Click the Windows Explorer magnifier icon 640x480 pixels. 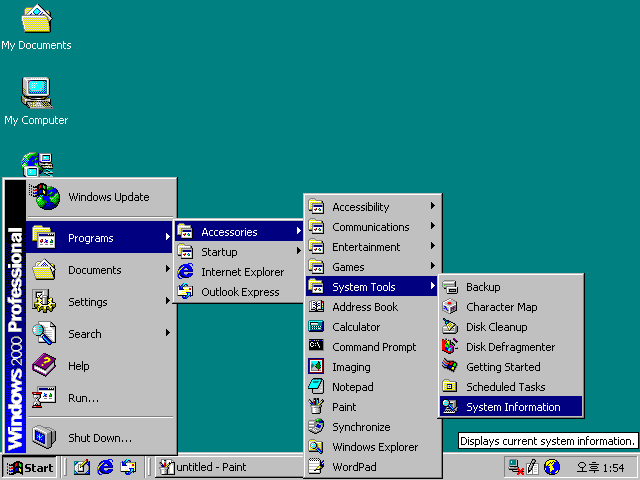coord(316,447)
